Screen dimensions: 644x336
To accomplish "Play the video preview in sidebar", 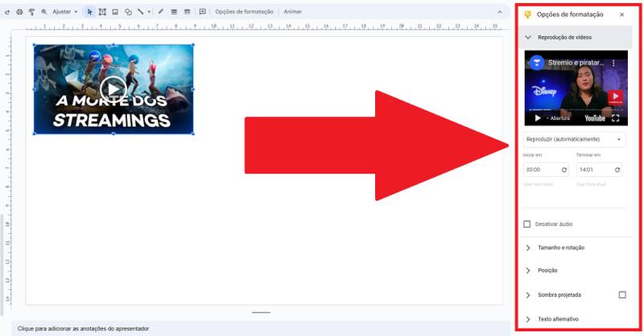I will tap(538, 118).
